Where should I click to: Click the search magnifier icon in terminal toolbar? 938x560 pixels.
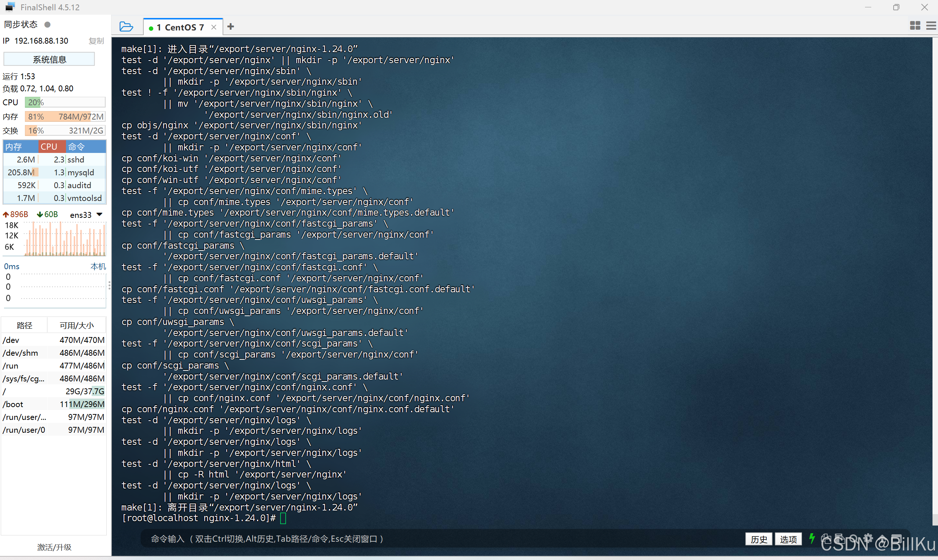(x=854, y=538)
